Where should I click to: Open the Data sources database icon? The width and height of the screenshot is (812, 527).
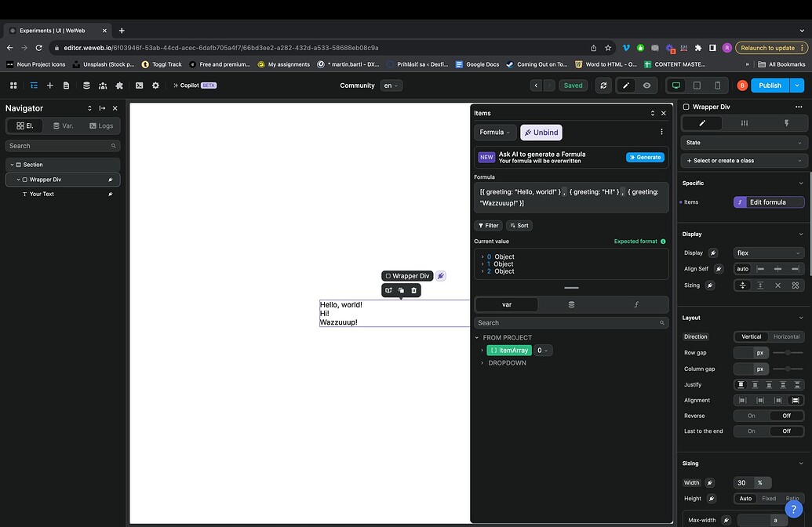click(86, 85)
